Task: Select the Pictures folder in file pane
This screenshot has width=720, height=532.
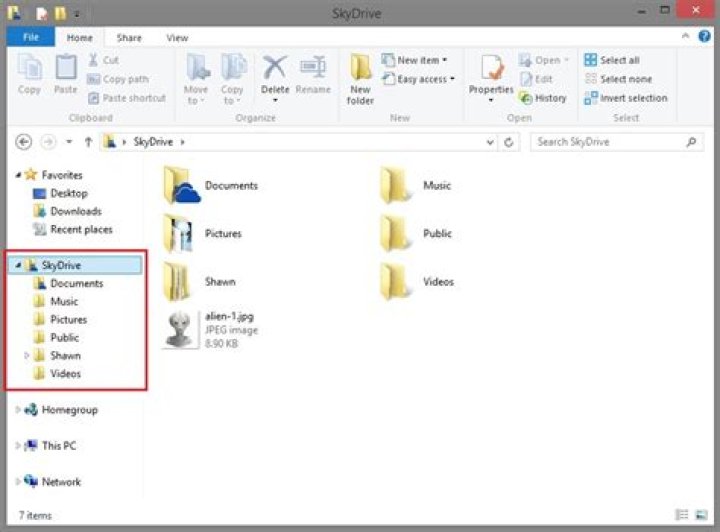Action: (202, 234)
